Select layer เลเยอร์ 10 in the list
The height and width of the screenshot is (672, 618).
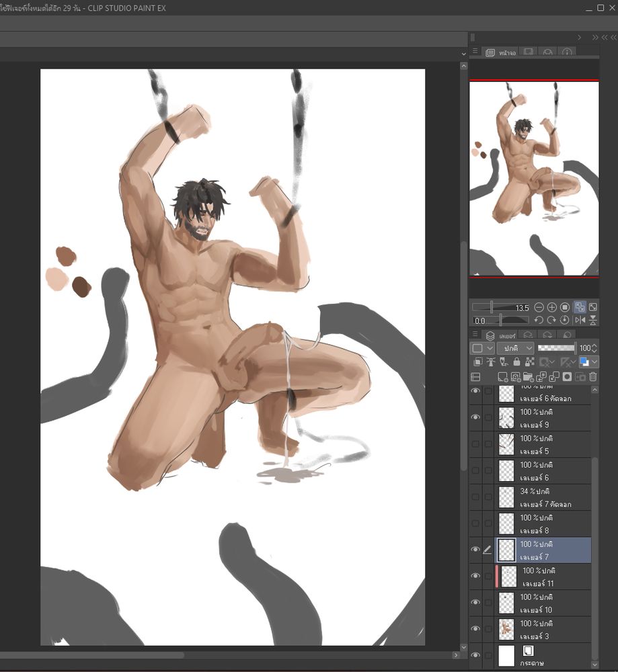coord(543,603)
